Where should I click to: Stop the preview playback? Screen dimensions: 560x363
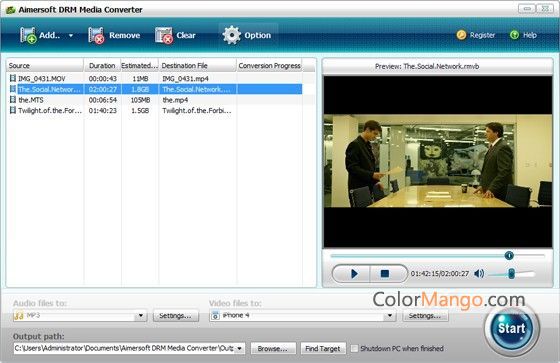click(385, 274)
